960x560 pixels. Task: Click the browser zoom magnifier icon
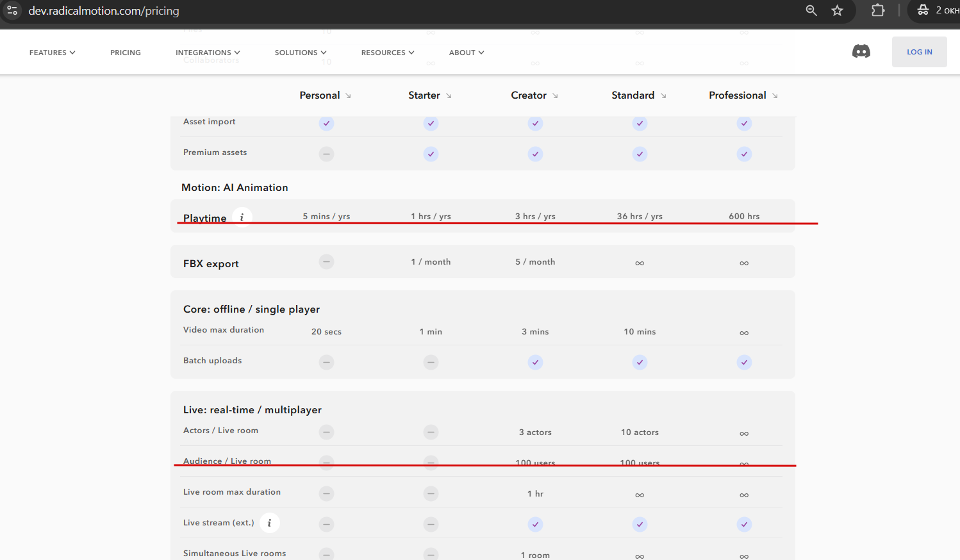[x=811, y=10]
